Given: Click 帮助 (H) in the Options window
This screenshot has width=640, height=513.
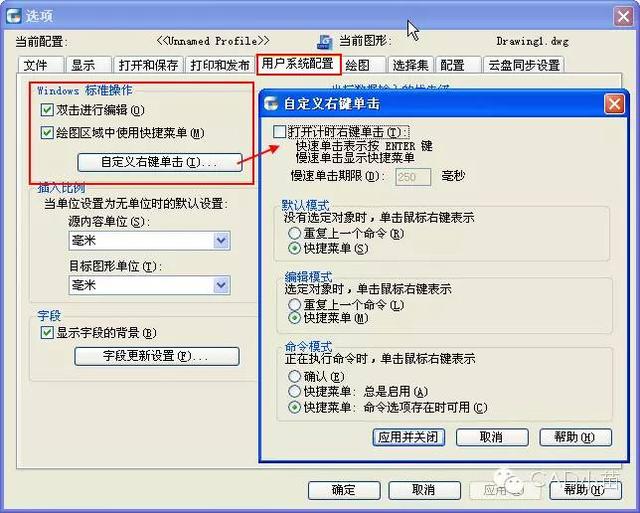Looking at the screenshot, I should pyautogui.click(x=586, y=490).
